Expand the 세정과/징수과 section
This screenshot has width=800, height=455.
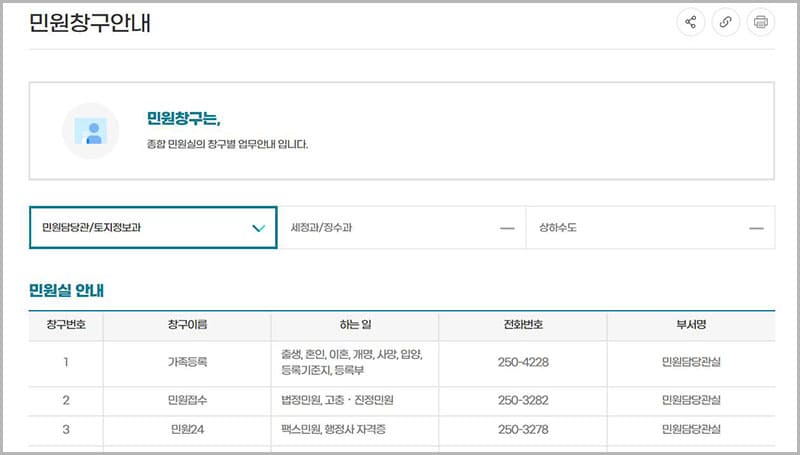pyautogui.click(x=507, y=228)
